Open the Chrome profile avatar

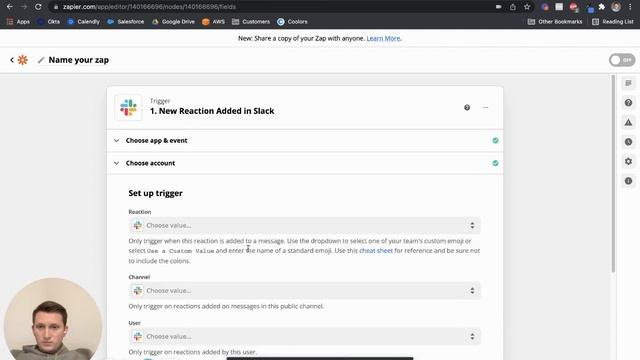tap(616, 7)
